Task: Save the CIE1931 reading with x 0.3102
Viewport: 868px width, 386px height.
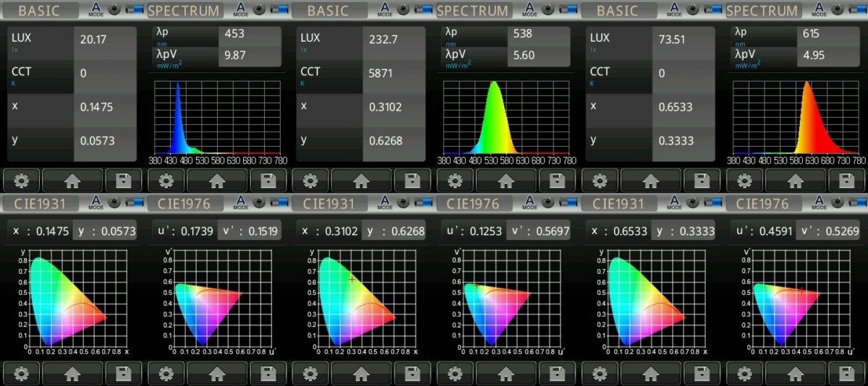Action: [413, 373]
